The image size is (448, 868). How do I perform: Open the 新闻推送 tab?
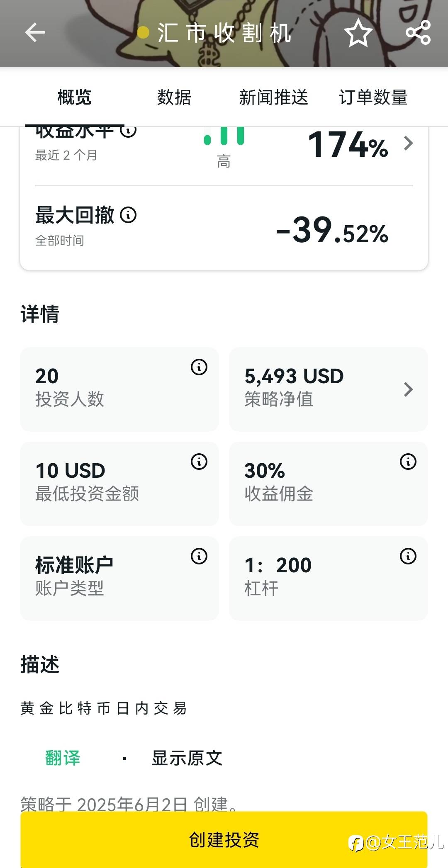tap(273, 97)
